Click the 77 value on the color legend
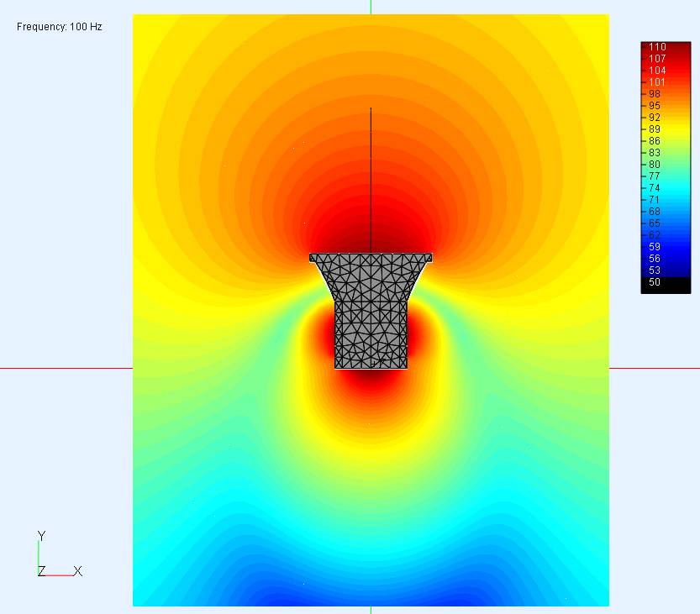700x614 pixels. click(655, 176)
